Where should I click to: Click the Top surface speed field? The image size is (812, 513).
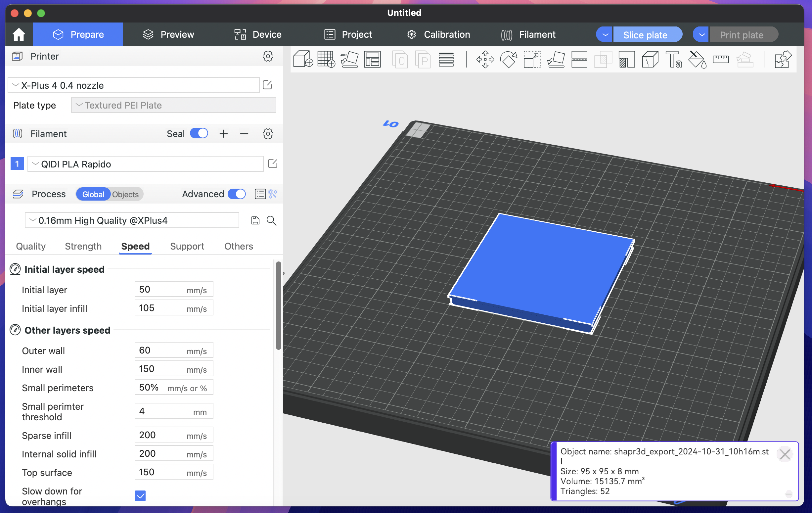[x=174, y=472]
